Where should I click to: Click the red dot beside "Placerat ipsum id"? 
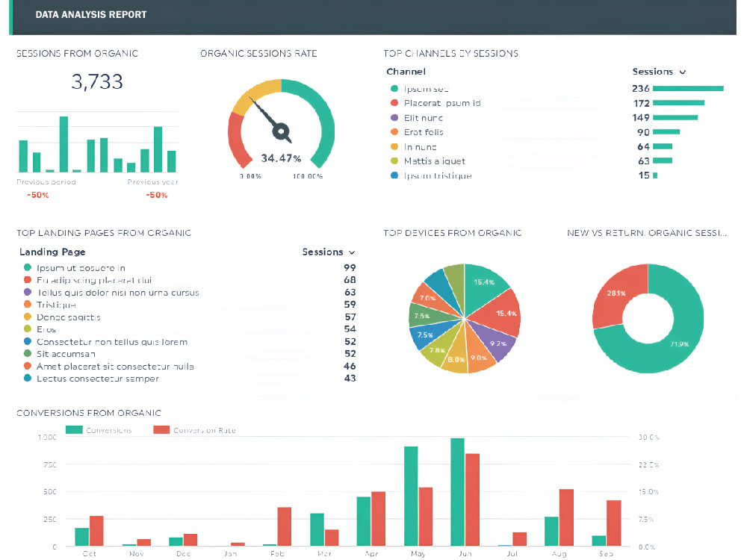click(x=392, y=103)
